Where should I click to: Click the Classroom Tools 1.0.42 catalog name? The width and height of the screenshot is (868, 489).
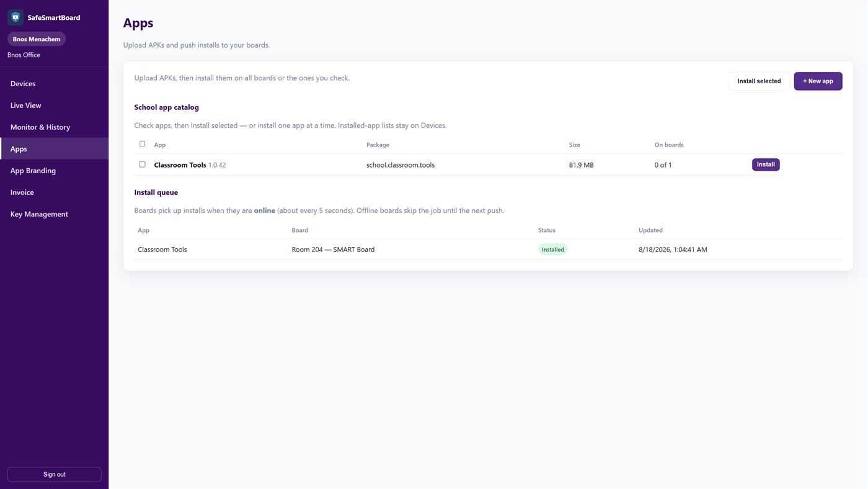[x=190, y=165]
